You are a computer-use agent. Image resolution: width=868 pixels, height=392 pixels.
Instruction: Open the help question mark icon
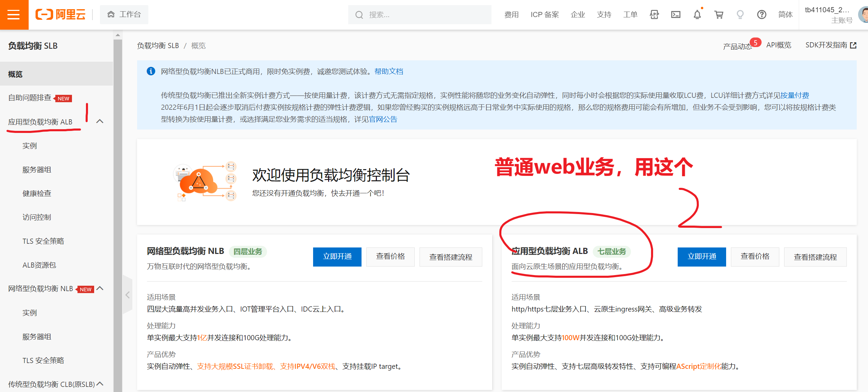click(761, 15)
